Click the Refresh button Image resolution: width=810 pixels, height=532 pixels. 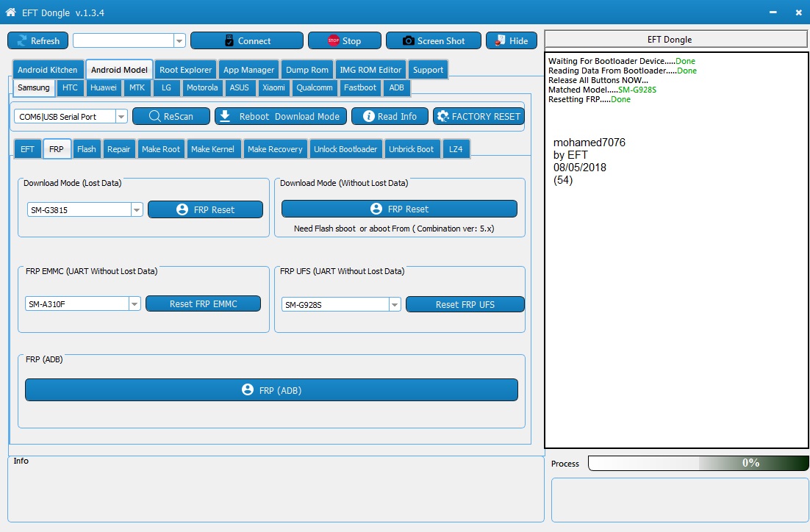point(37,41)
